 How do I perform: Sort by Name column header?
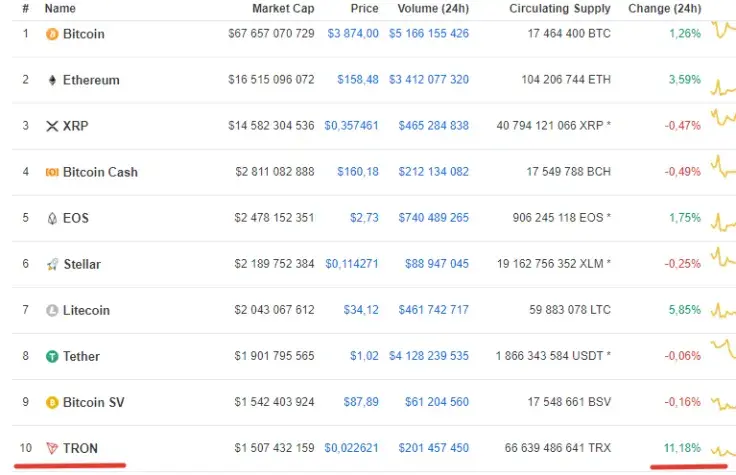pos(60,8)
